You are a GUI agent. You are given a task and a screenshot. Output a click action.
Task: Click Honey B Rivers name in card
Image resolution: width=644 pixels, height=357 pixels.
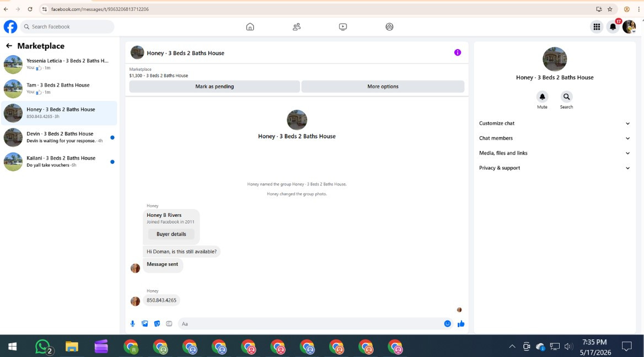tap(164, 215)
